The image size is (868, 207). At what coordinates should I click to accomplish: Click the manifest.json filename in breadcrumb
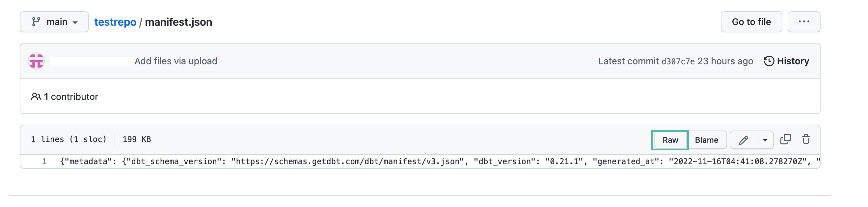(178, 22)
